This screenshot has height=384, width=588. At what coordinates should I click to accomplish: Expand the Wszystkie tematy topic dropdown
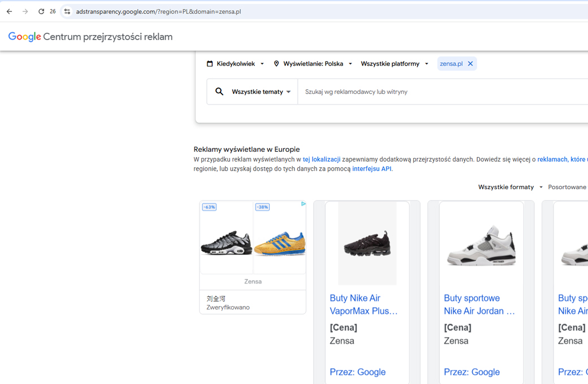coord(261,92)
